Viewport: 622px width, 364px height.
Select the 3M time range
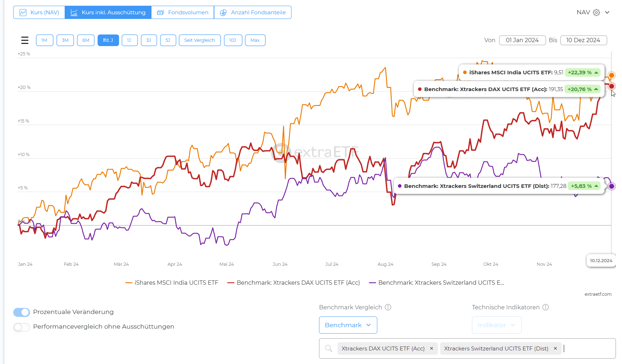coord(65,40)
